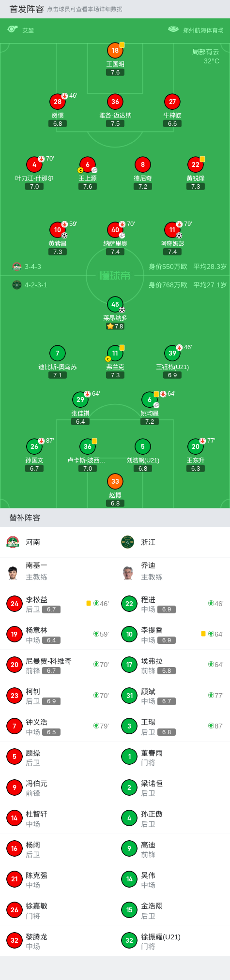Open 浙江 team logo in substitutes
The image size is (230, 980).
[x=127, y=542]
